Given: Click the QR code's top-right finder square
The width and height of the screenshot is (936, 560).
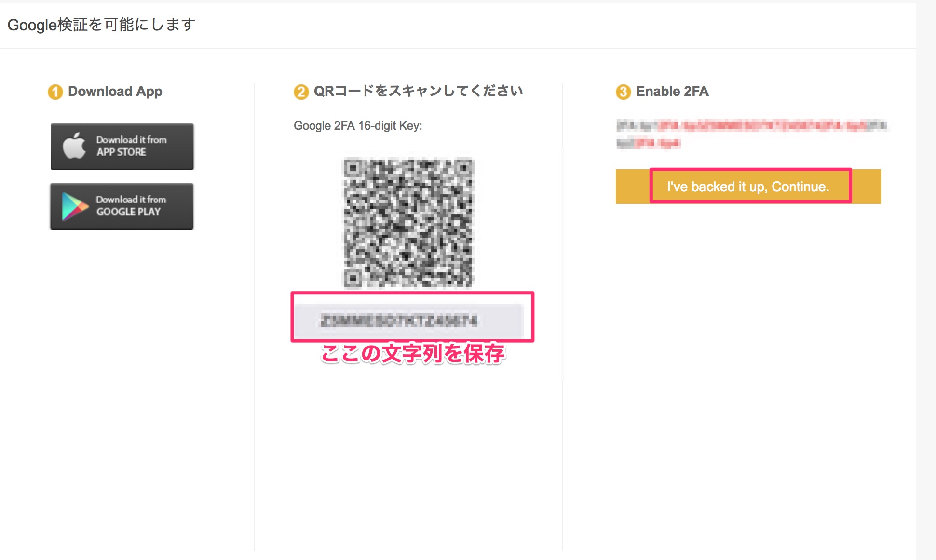Looking at the screenshot, I should pos(464,168).
